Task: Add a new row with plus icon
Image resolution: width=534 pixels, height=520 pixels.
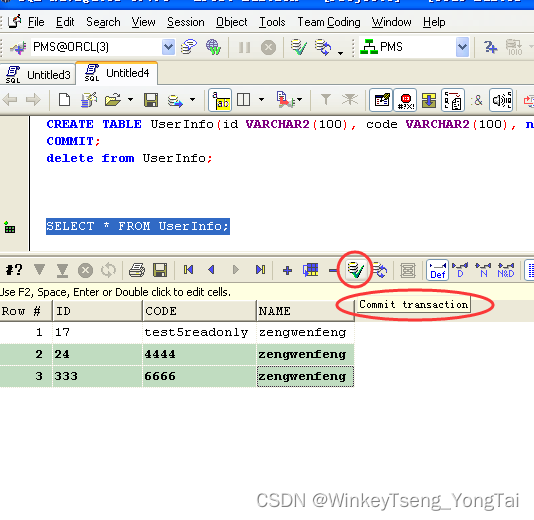Action: [287, 270]
